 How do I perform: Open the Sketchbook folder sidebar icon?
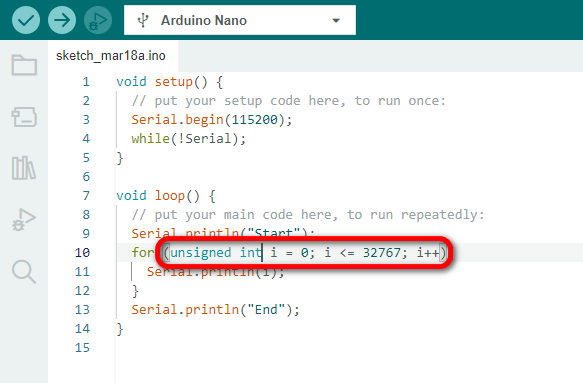click(x=24, y=65)
